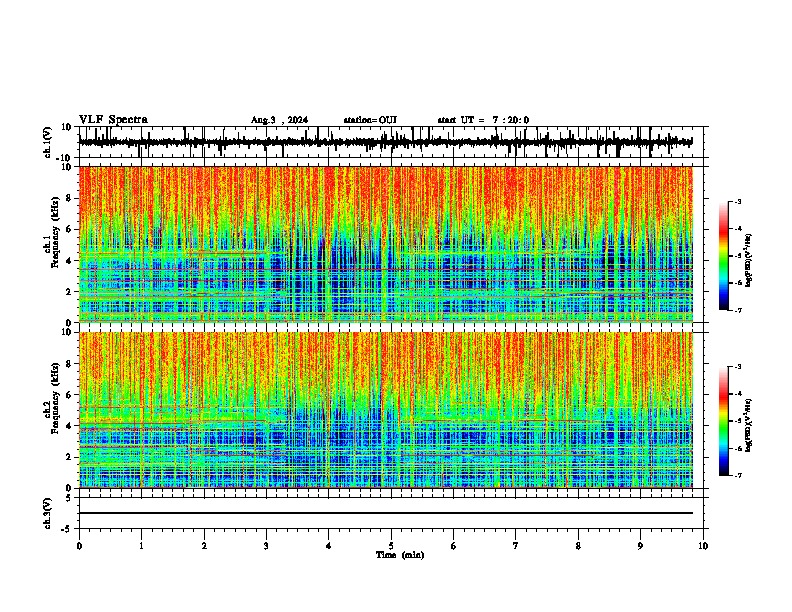
Task: Click time axis tick label "6"
Action: [x=453, y=546]
